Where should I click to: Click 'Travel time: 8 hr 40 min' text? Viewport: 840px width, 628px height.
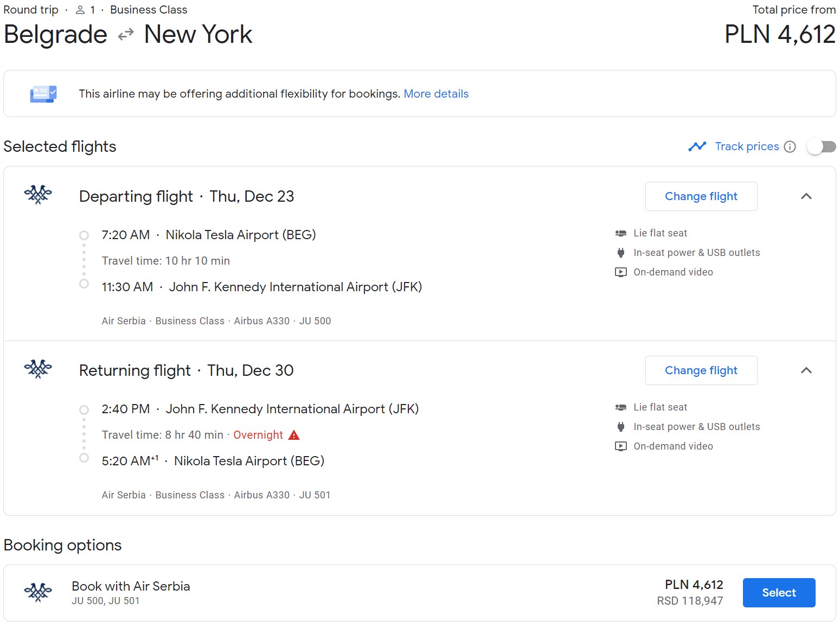(163, 435)
